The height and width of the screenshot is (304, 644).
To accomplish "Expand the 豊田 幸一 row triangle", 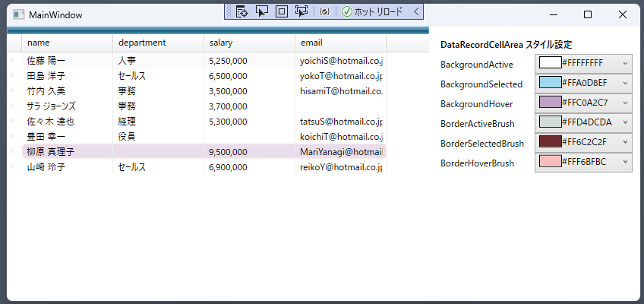I will tap(12, 136).
